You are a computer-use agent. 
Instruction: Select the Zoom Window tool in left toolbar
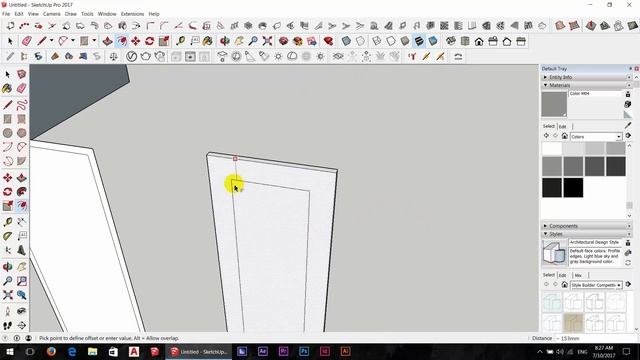coord(22,281)
